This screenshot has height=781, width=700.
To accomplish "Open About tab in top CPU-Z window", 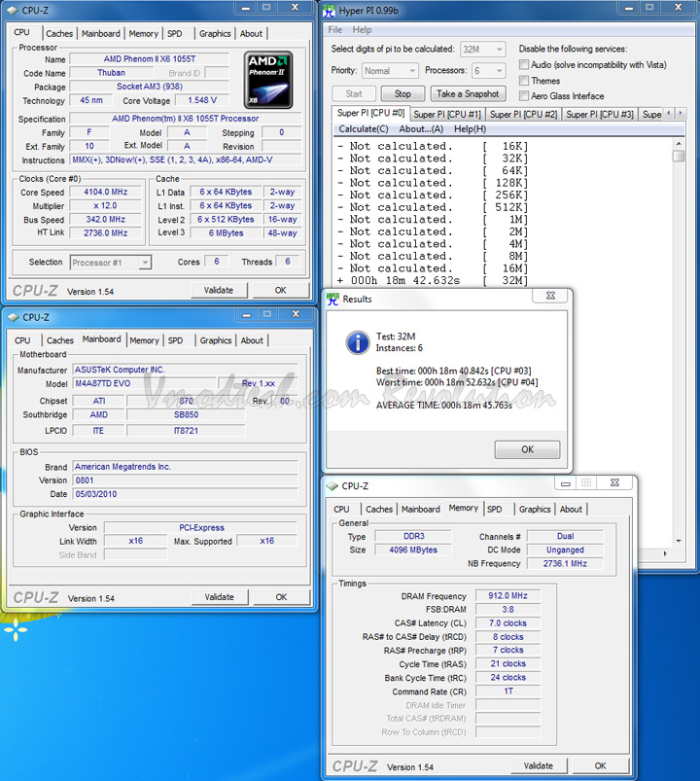I will coord(251,34).
